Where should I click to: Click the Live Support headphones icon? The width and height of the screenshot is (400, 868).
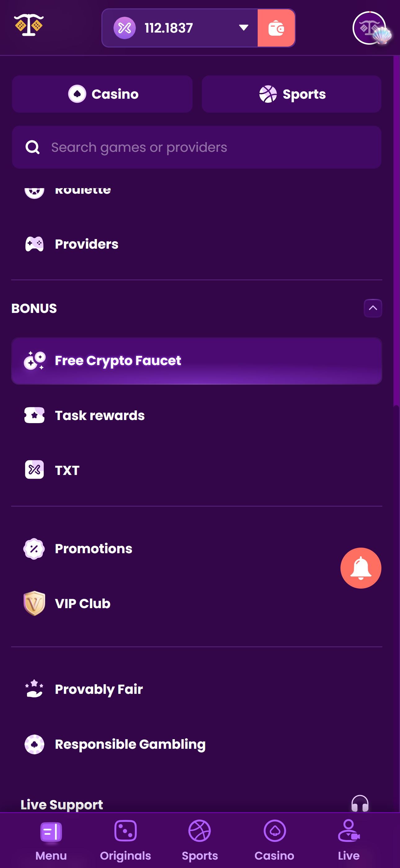coord(360,805)
